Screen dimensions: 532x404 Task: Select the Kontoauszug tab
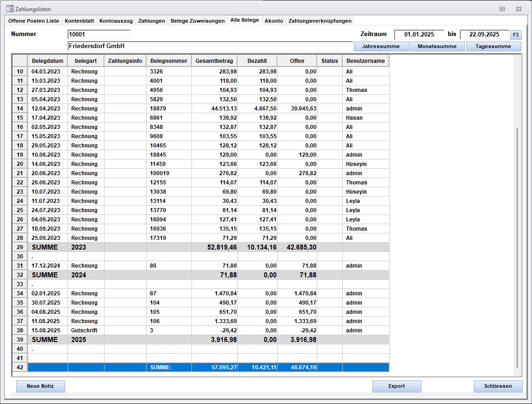pyautogui.click(x=116, y=21)
